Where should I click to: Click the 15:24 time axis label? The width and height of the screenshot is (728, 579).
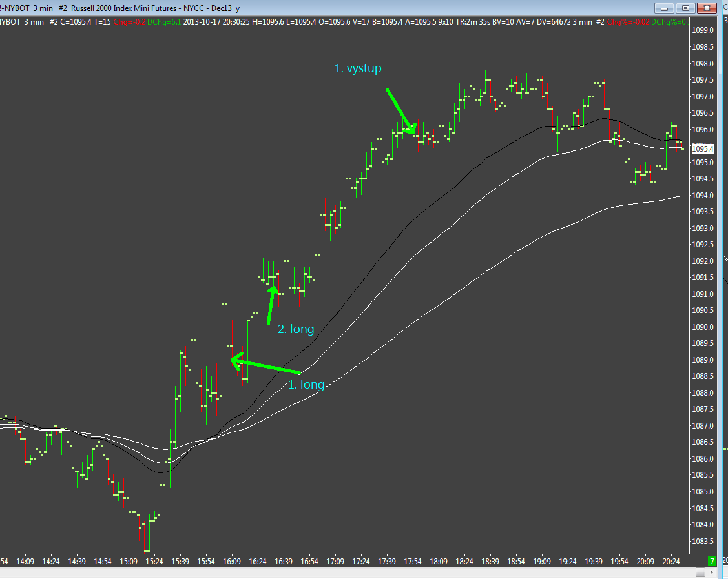[154, 562]
